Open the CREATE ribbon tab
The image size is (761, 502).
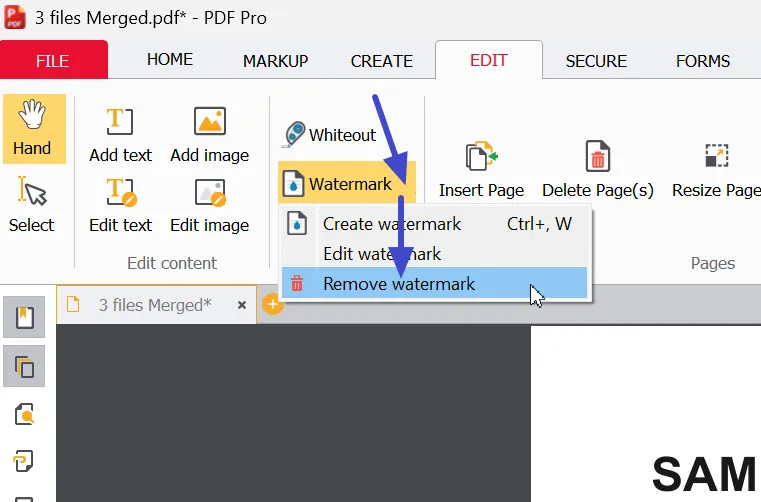[381, 61]
